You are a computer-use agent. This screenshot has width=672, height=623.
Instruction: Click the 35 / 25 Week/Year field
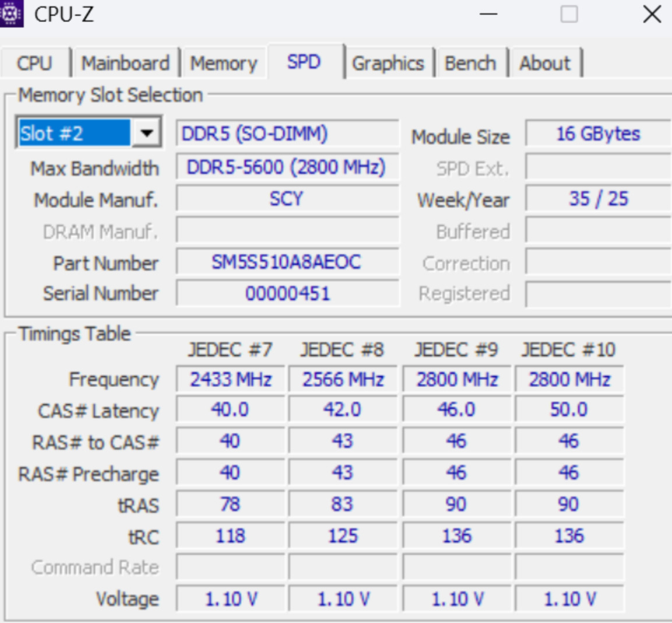tap(599, 198)
